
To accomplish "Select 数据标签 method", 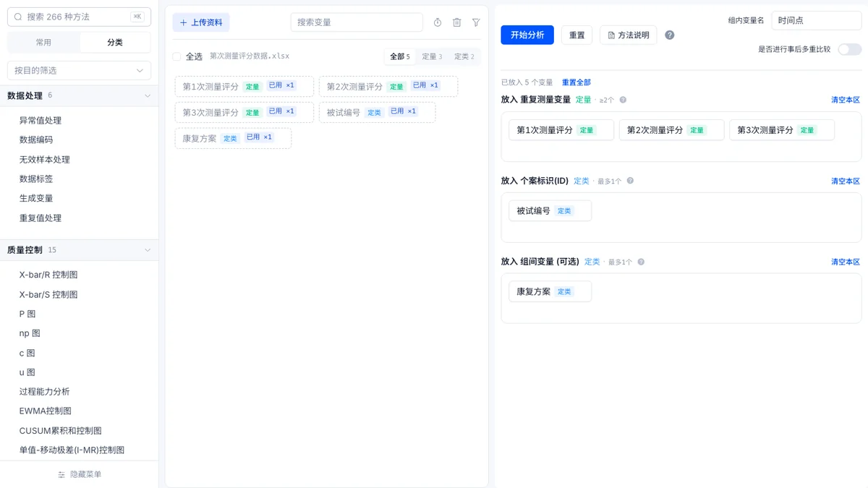I will (x=36, y=179).
